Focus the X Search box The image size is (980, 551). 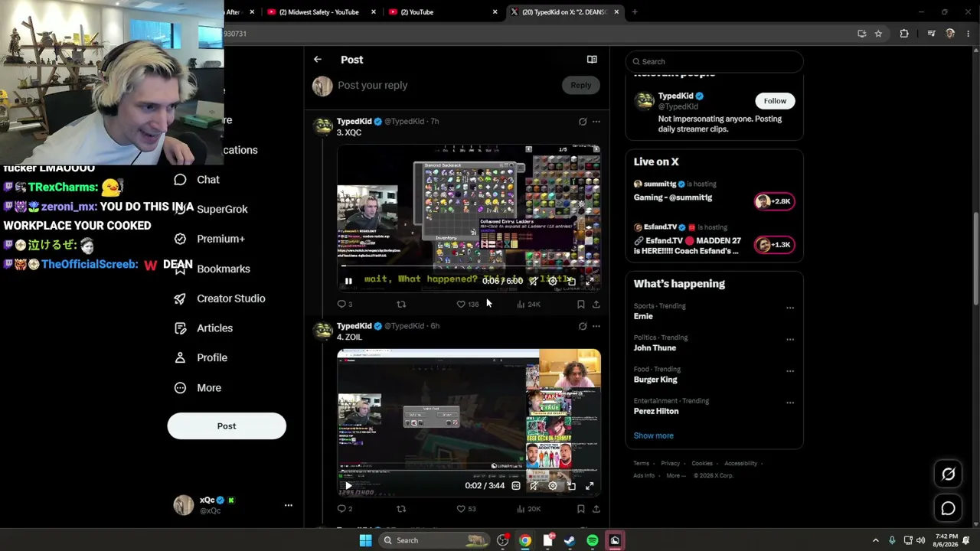click(x=714, y=61)
